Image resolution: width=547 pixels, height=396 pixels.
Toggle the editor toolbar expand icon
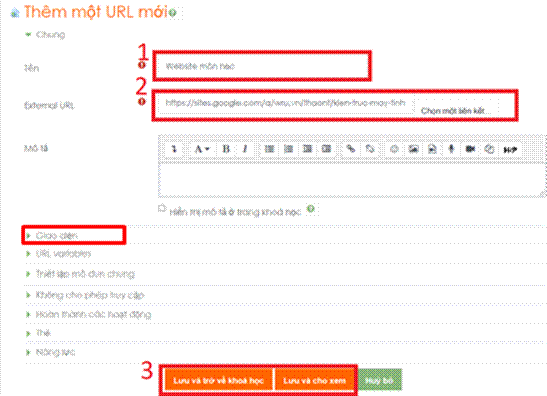click(x=174, y=149)
